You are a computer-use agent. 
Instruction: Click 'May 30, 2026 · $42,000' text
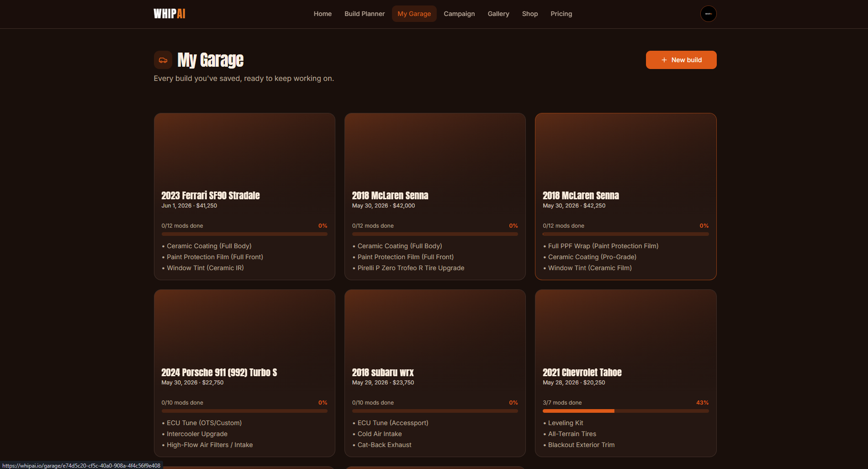384,206
